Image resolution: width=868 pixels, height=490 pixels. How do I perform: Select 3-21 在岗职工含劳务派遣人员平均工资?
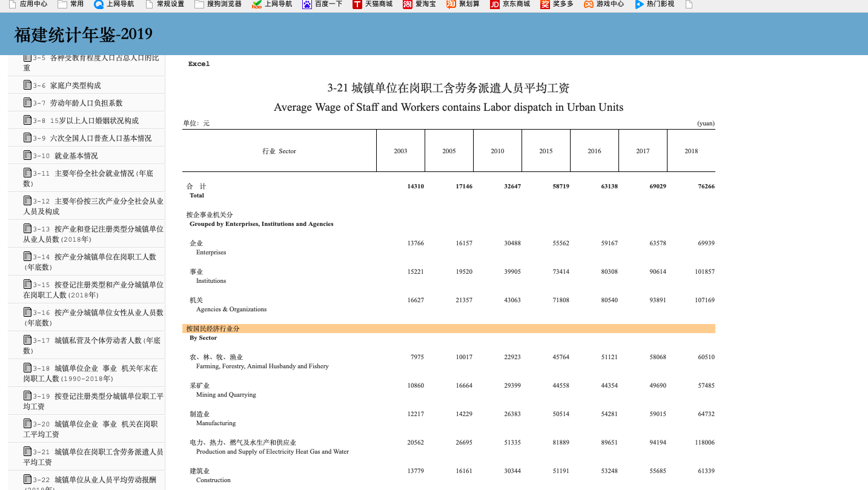click(93, 457)
